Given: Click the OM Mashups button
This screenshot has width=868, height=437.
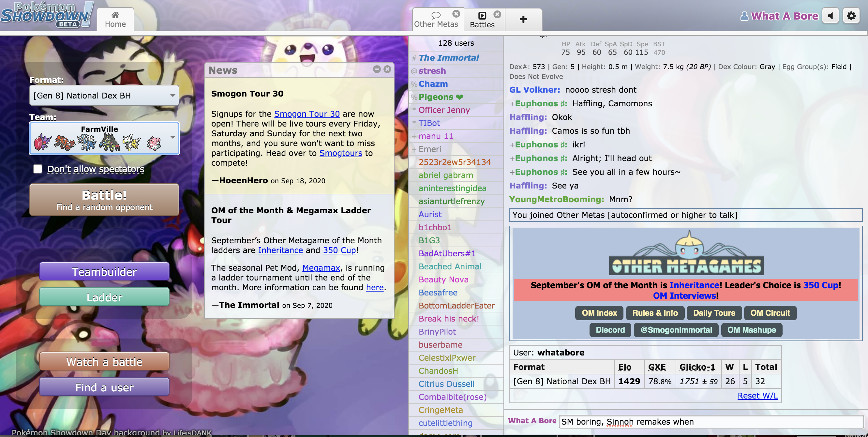Looking at the screenshot, I should (751, 329).
